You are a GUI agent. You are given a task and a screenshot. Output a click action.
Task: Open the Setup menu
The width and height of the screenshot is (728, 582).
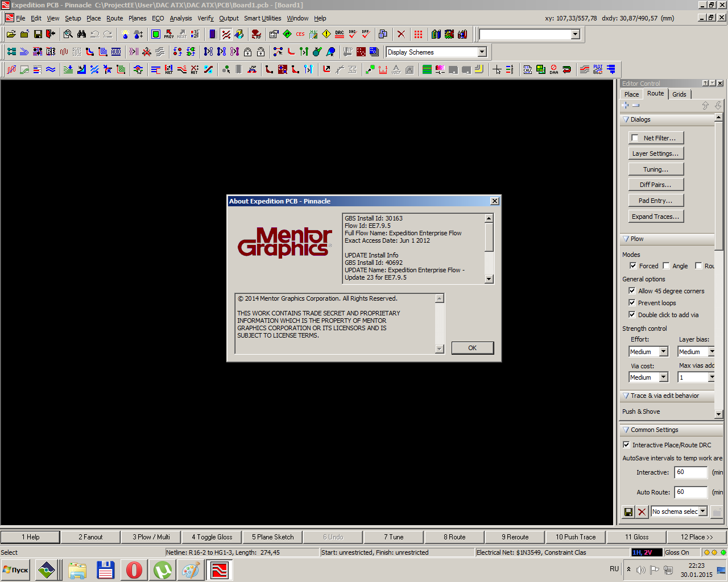click(x=73, y=18)
